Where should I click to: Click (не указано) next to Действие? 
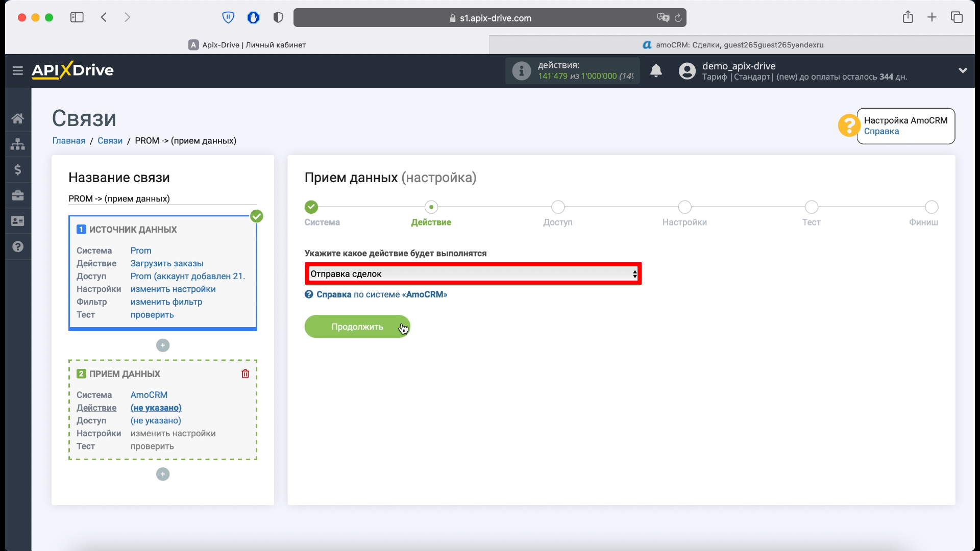[x=156, y=408]
